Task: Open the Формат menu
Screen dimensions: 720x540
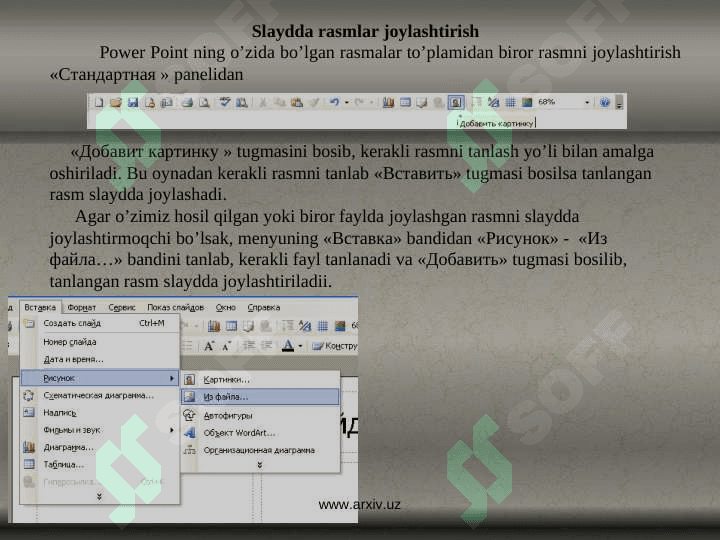Action: pyautogui.click(x=81, y=307)
